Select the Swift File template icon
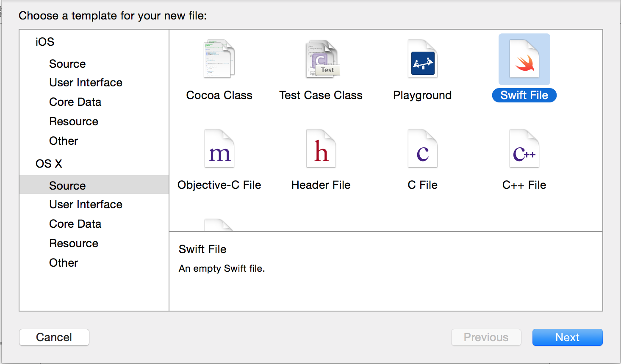The height and width of the screenshot is (364, 621). [524, 58]
